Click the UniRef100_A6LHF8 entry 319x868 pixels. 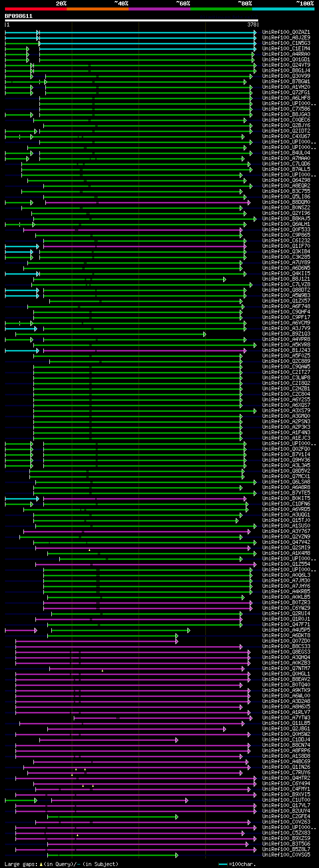(x=286, y=98)
